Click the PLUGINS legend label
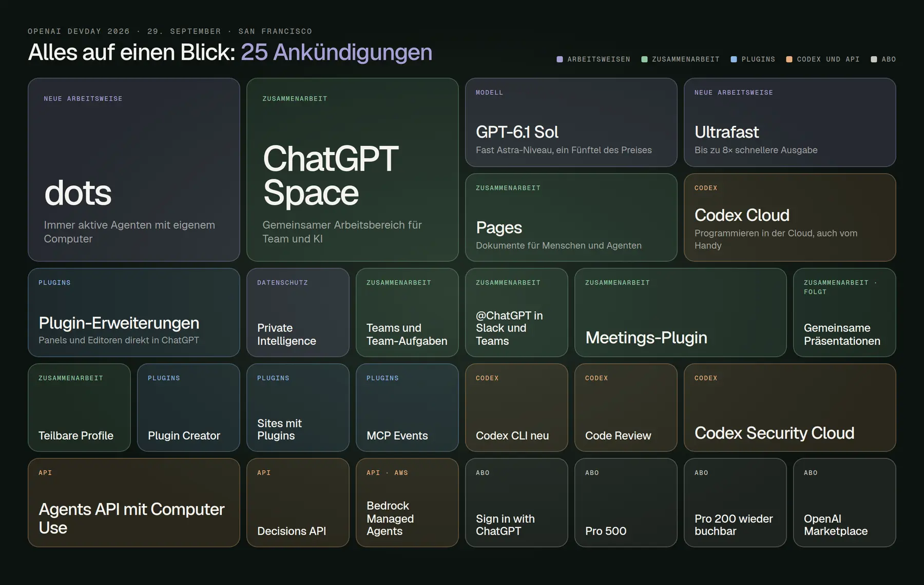The image size is (924, 585). tap(758, 60)
